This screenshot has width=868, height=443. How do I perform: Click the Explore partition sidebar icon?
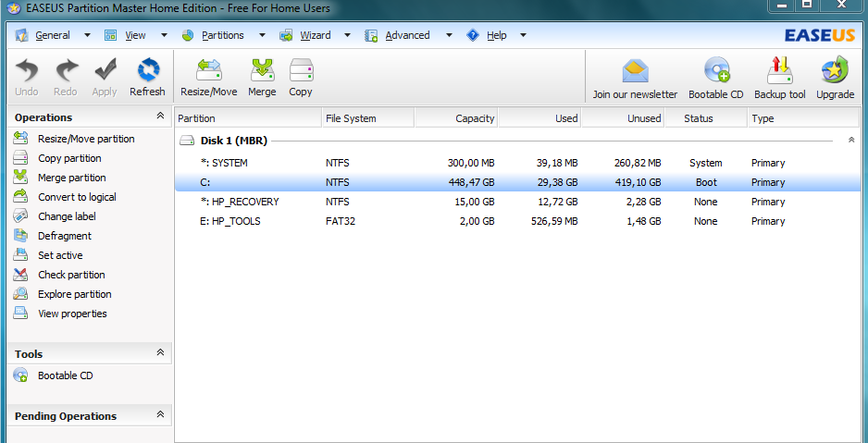click(x=20, y=294)
